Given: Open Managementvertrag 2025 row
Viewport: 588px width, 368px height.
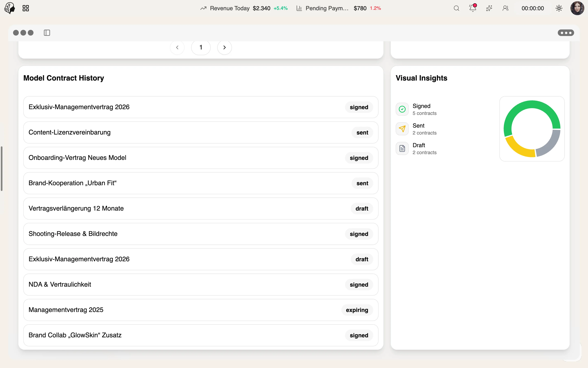Looking at the screenshot, I should (201, 310).
